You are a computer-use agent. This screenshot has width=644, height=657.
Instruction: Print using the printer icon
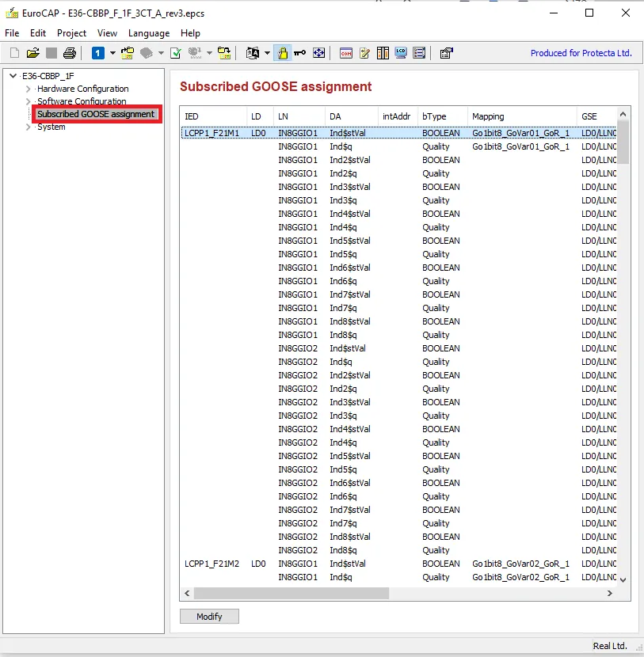(x=70, y=53)
